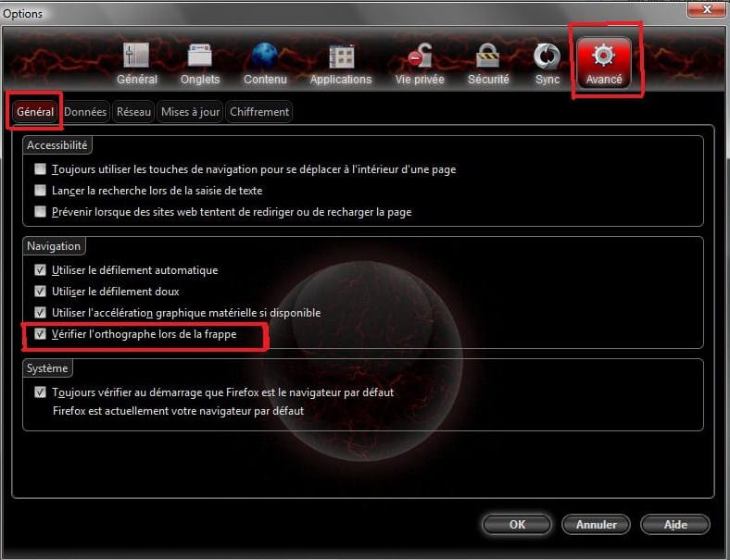The image size is (730, 560).
Task: Open the Vie privée panel
Action: (420, 64)
